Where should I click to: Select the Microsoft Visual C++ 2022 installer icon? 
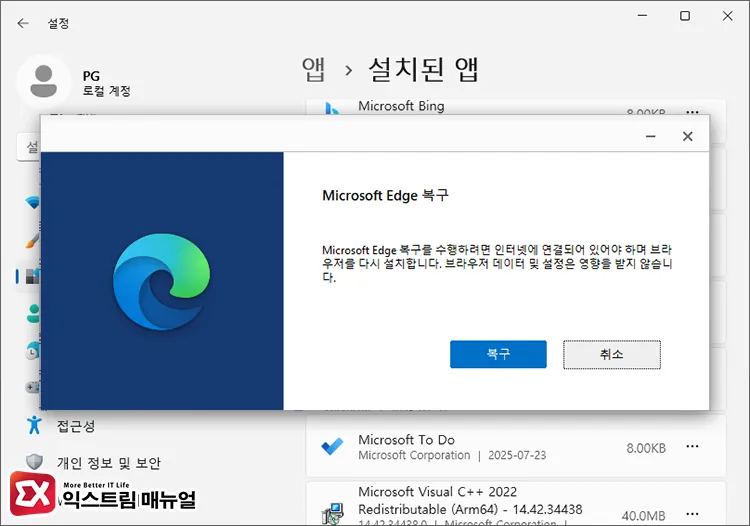pyautogui.click(x=332, y=514)
